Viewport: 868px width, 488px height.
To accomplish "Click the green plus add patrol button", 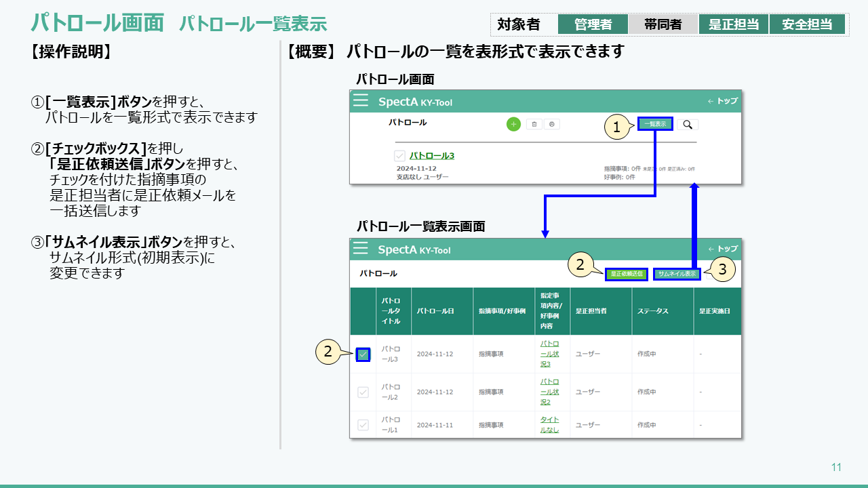I will [x=513, y=124].
